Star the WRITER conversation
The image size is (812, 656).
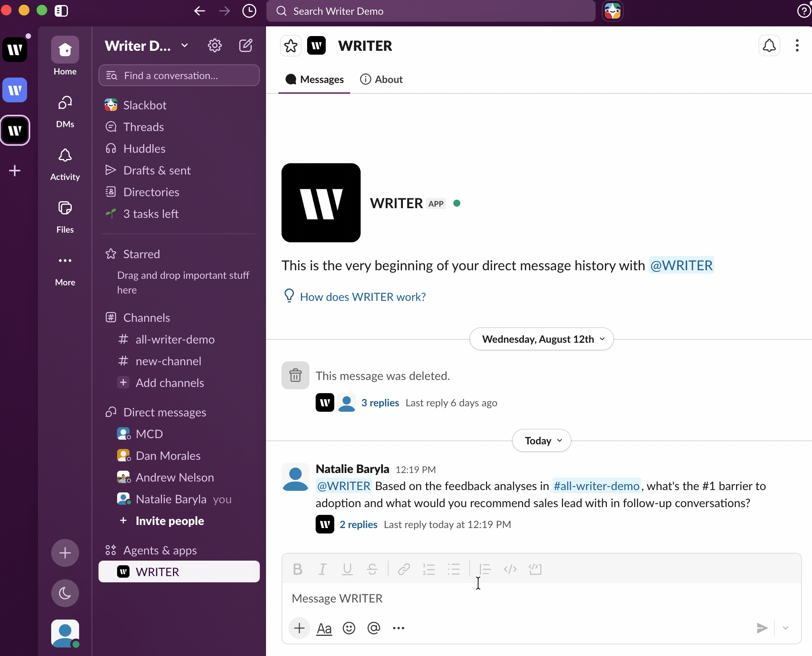pos(291,46)
